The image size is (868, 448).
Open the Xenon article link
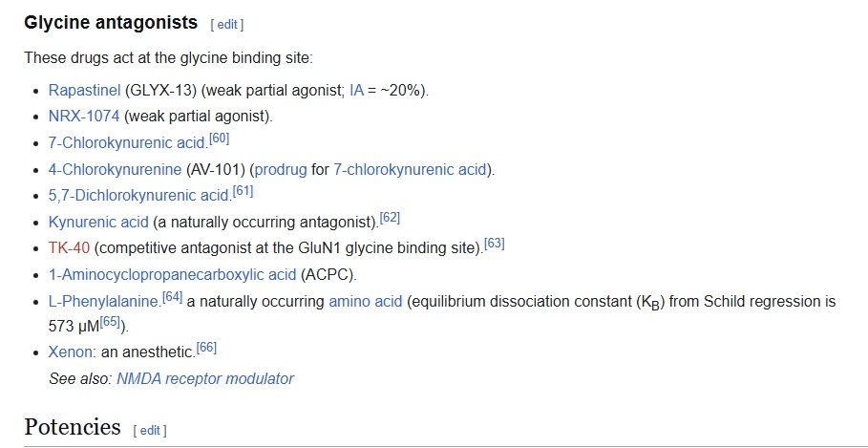[70, 352]
